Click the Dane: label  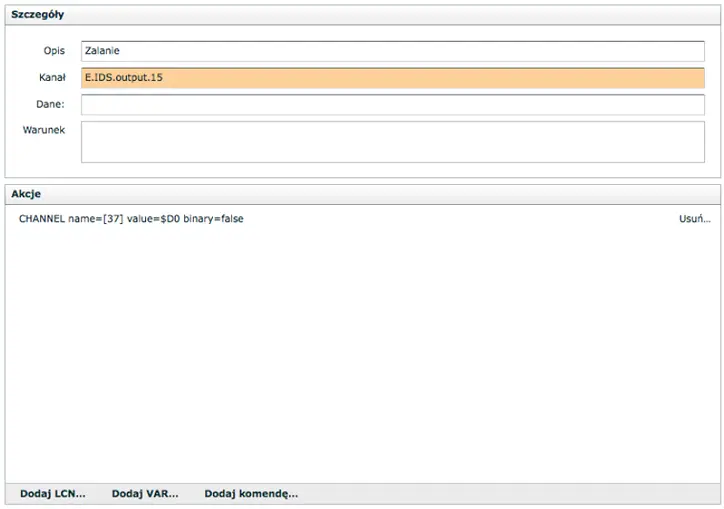tap(51, 104)
